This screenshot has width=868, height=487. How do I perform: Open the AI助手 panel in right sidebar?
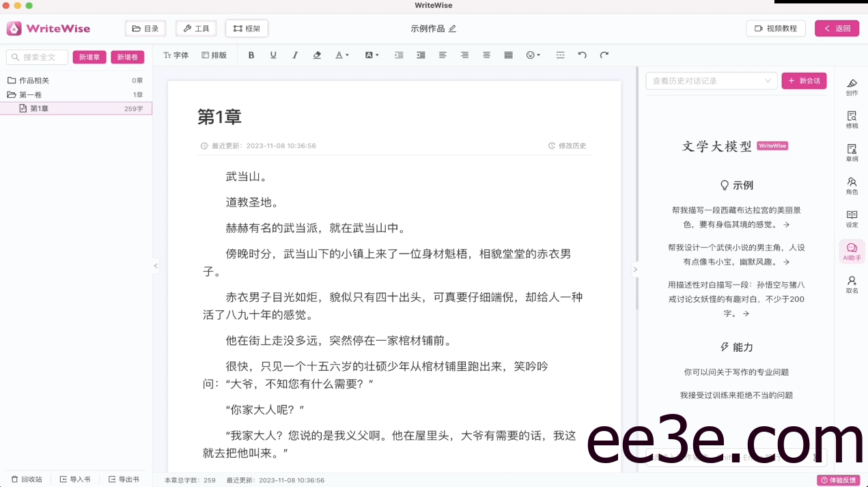[x=852, y=251]
